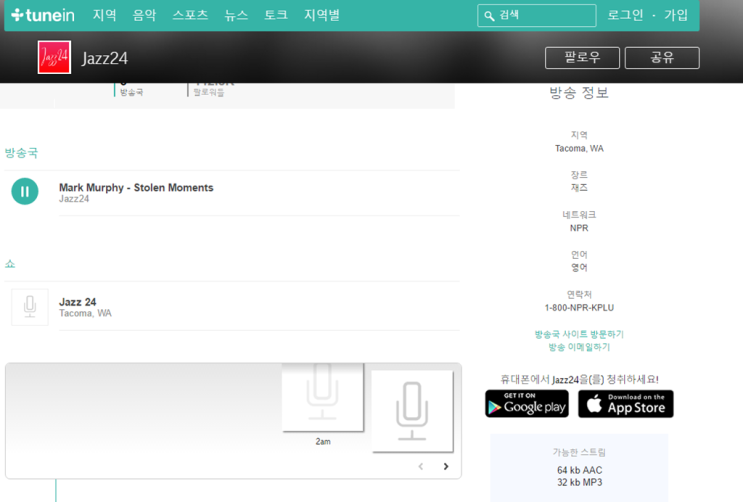Click the Jazz 24 show microphone icon

click(x=30, y=307)
